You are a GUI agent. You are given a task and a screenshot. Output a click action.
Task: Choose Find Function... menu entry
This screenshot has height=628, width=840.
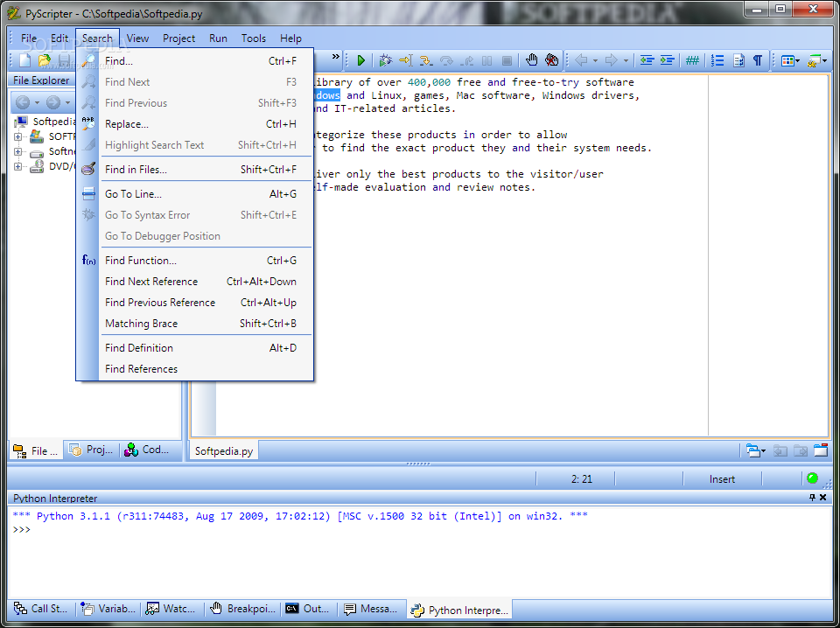point(195,261)
